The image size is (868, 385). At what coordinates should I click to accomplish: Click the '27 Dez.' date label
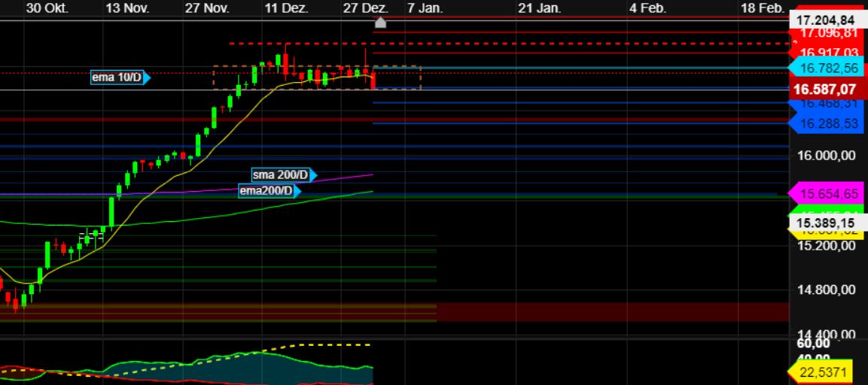coord(366,8)
